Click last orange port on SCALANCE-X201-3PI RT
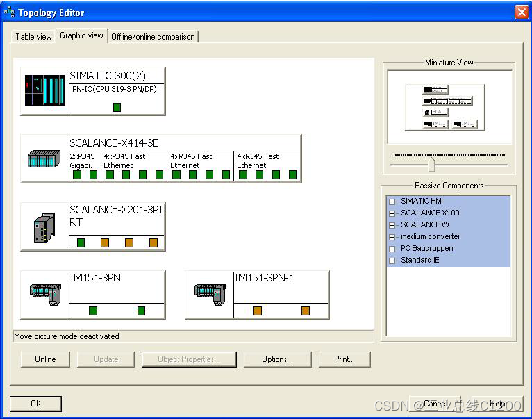Screen dimensions: 532x419 153,243
